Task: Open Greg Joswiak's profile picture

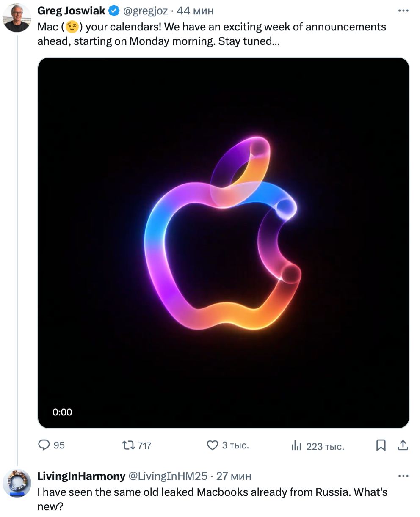Action: 17,18
